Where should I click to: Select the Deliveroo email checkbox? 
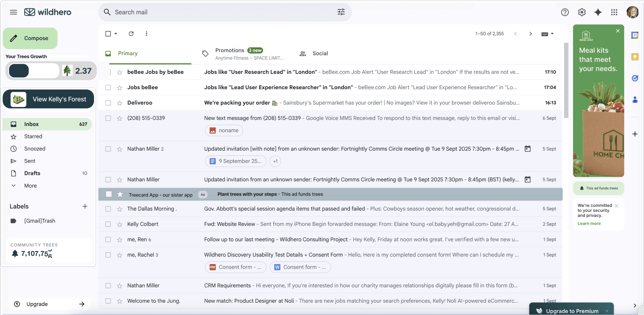(x=108, y=103)
